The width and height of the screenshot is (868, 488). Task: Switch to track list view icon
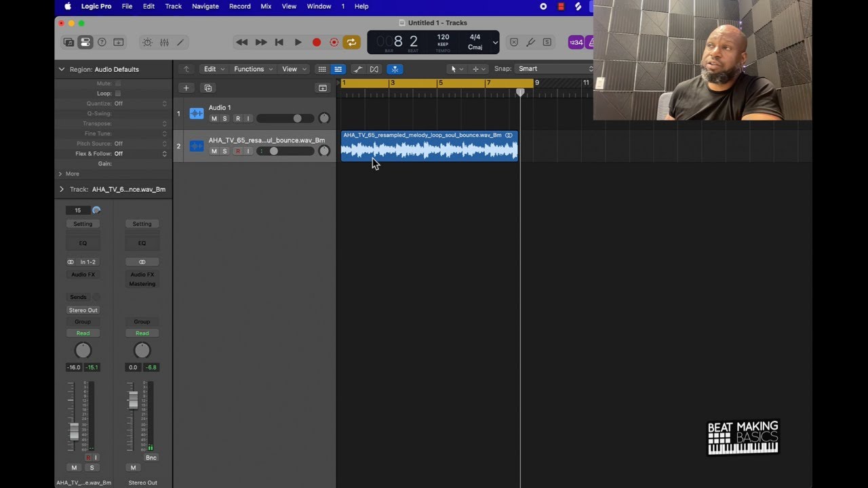[338, 69]
